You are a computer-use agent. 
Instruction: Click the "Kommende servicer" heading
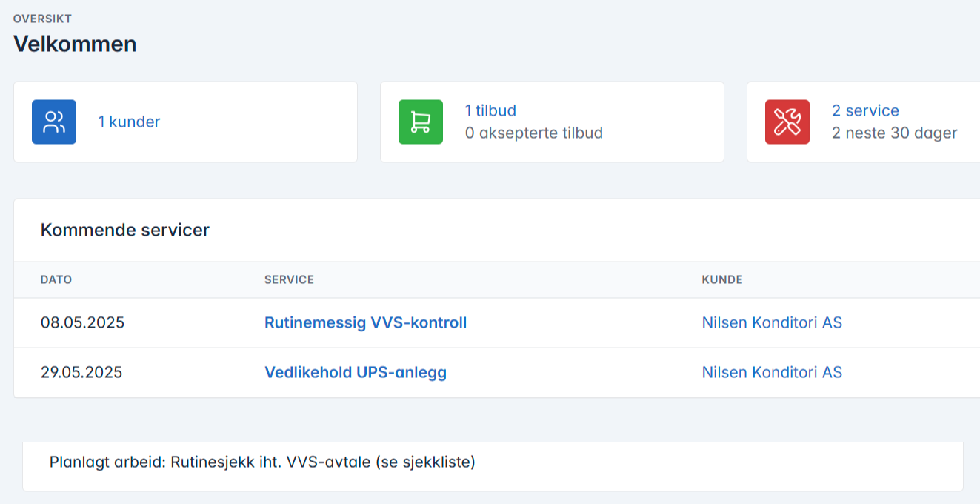pos(125,230)
